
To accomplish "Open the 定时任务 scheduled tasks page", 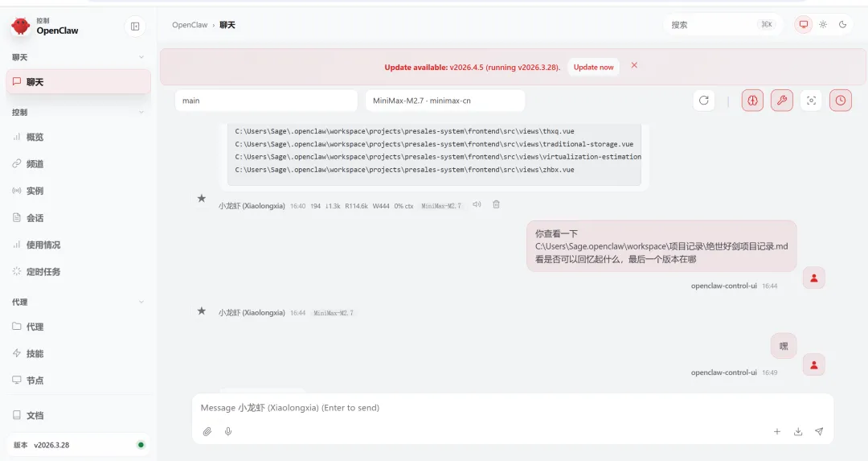I will pyautogui.click(x=78, y=271).
